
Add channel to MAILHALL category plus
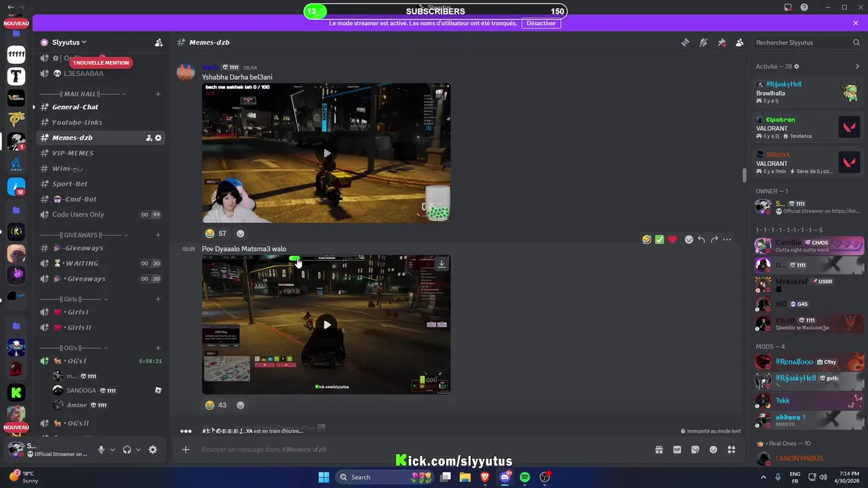pos(158,94)
